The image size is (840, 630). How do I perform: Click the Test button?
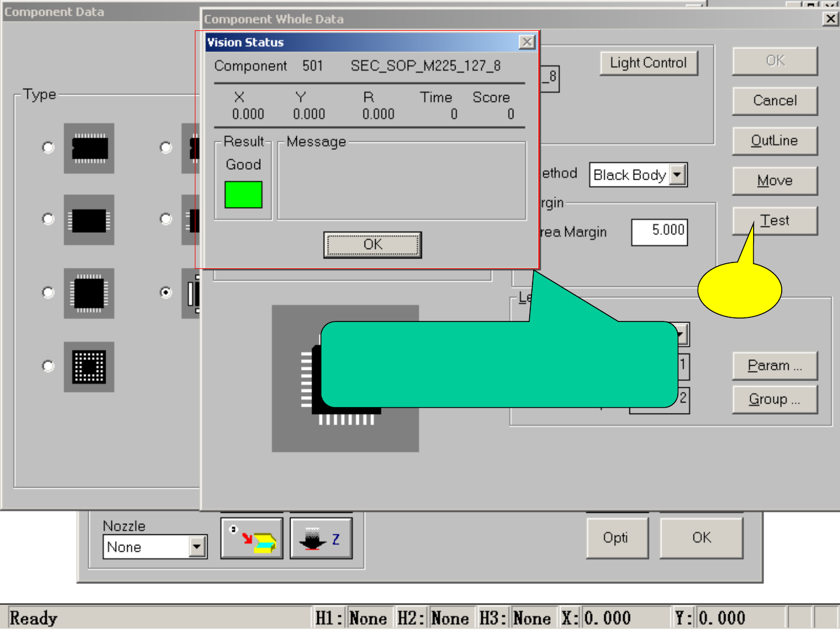[775, 220]
